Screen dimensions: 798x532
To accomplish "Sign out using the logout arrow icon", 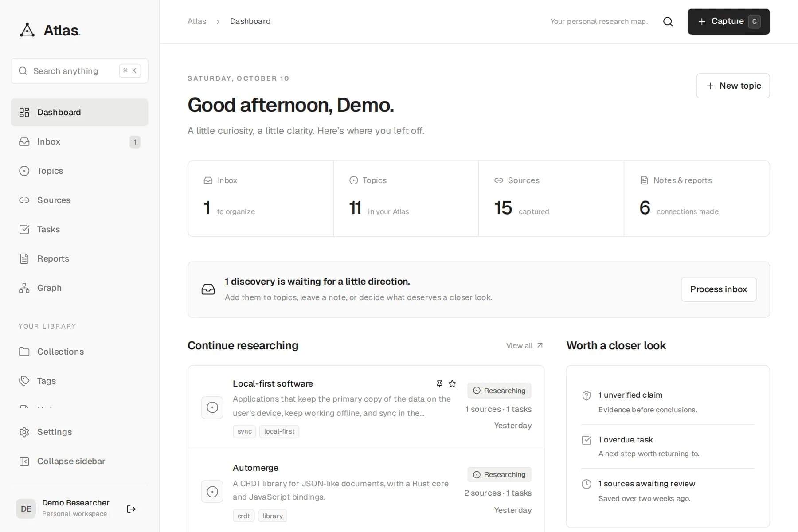I will [131, 509].
